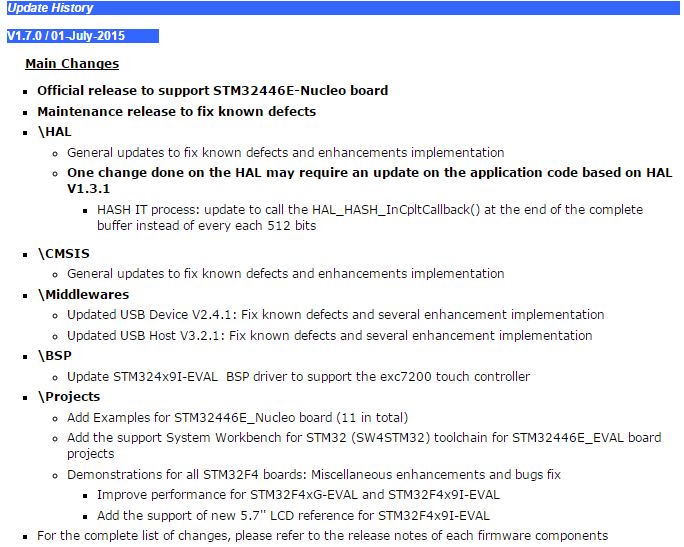
Task: Click 'Updated USB Device V2.4.1' line
Action: click(x=335, y=315)
